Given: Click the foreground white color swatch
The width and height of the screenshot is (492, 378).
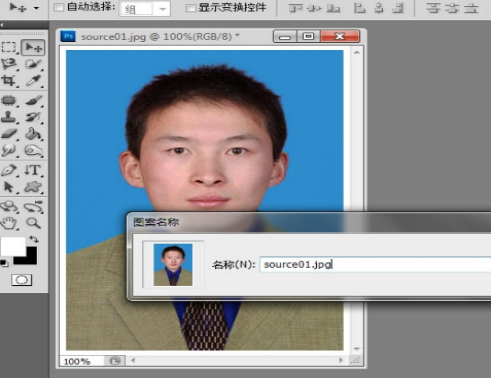Looking at the screenshot, I should tap(13, 247).
